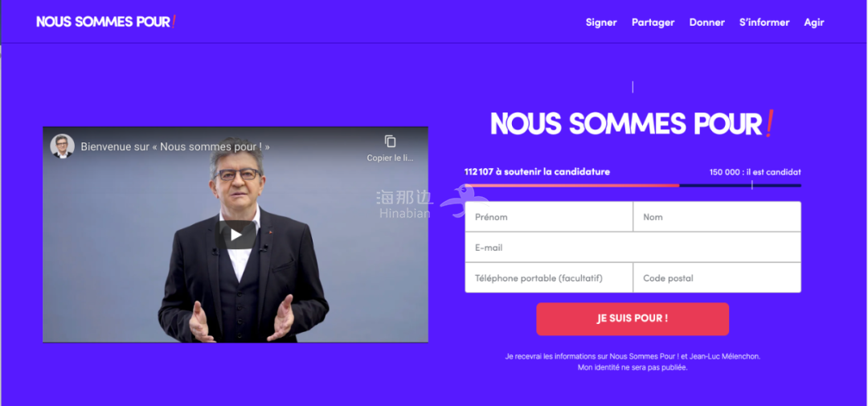868x406 pixels.
Task: Focus the Prénom input field
Action: click(x=549, y=216)
